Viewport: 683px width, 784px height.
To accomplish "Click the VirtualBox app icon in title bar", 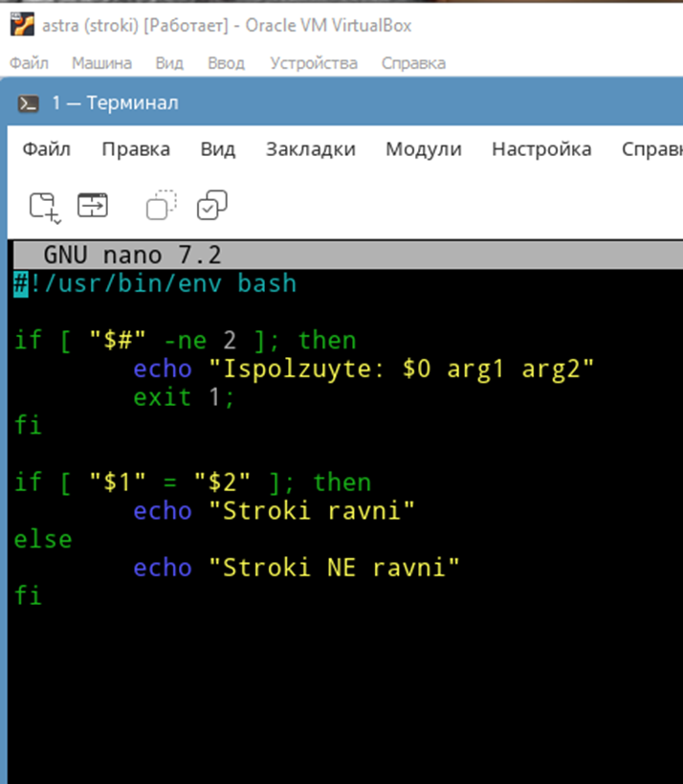I will tap(23, 25).
